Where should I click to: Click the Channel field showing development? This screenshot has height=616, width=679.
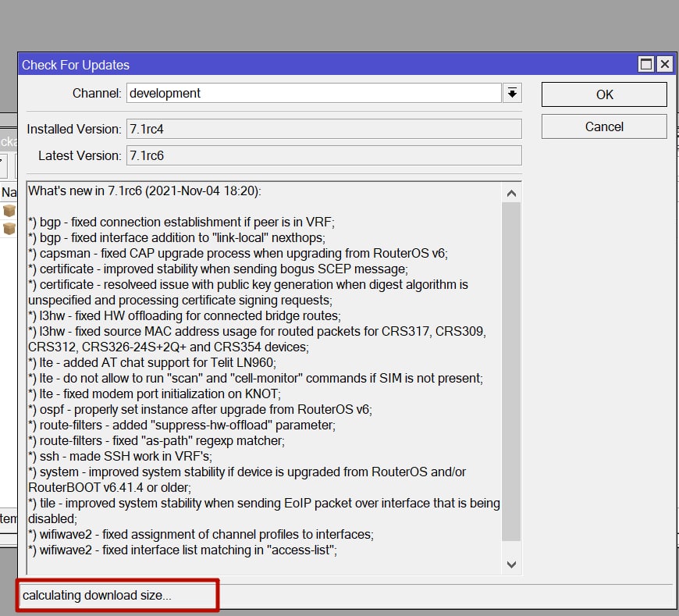(314, 93)
